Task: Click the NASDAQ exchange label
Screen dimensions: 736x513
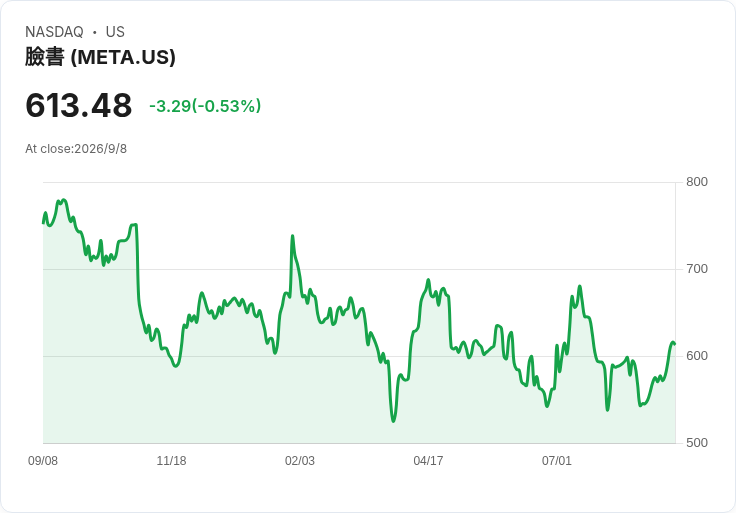Action: pos(54,32)
